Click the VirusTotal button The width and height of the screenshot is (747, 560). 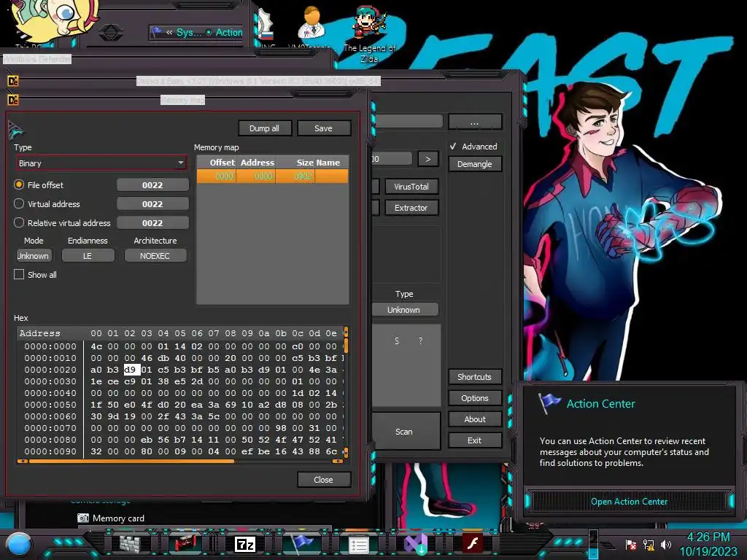click(411, 187)
